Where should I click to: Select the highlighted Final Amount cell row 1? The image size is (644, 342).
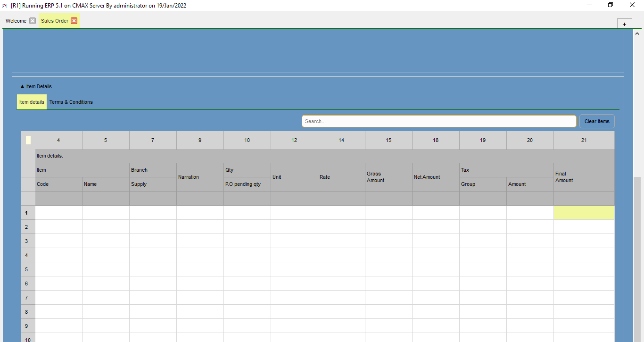[x=584, y=213]
